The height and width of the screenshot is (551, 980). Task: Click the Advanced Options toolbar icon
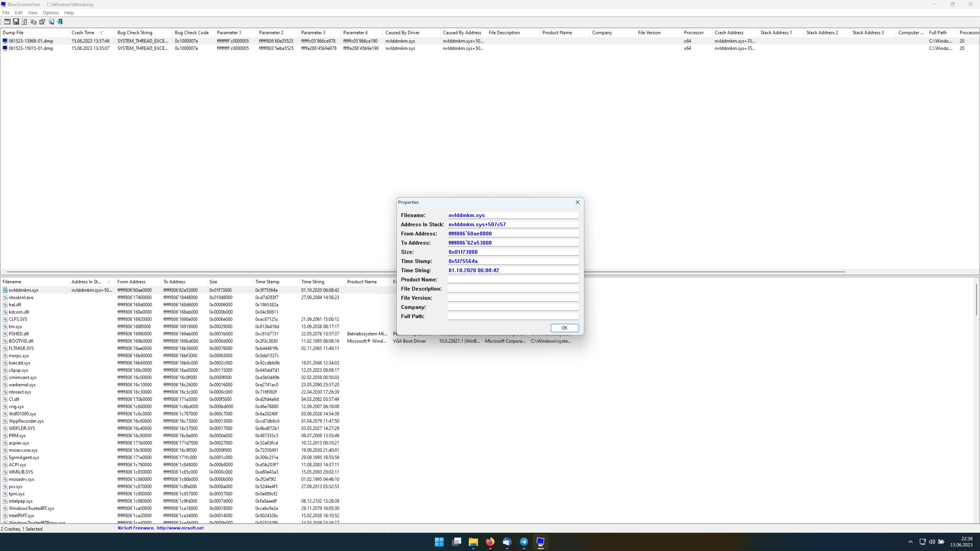point(7,22)
